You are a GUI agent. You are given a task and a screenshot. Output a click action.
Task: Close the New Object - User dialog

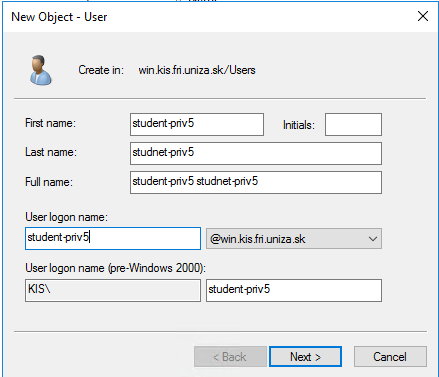pyautogui.click(x=423, y=16)
